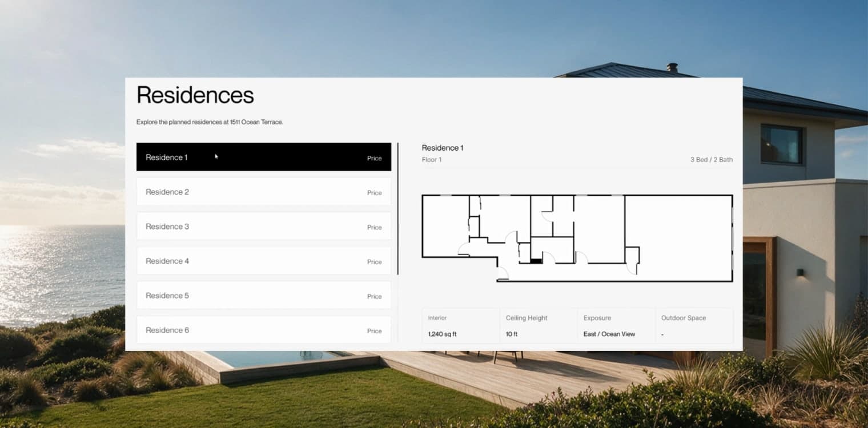Click the Residence 1 floor plan drawing
This screenshot has width=868, height=428.
tap(577, 238)
